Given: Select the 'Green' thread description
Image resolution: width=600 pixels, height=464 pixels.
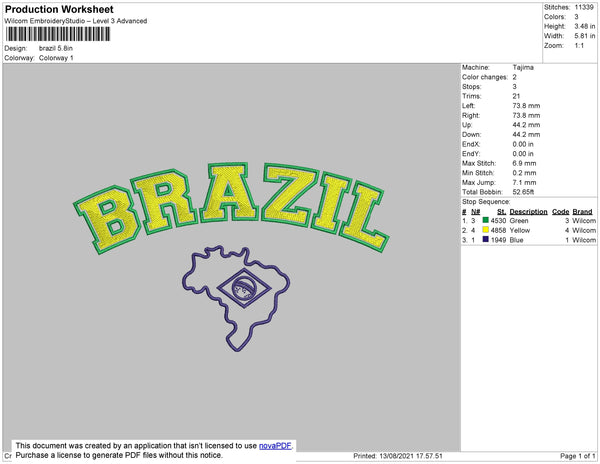Looking at the screenshot, I should pyautogui.click(x=519, y=221).
